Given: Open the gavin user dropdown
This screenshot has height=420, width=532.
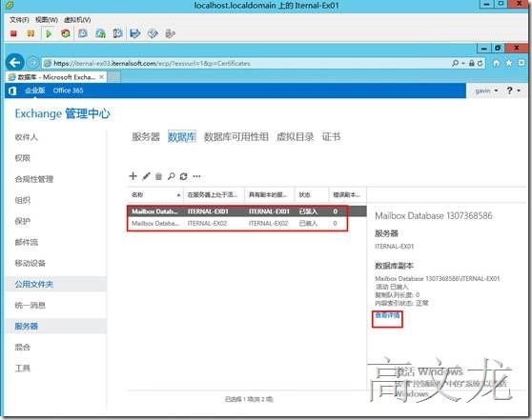Looking at the screenshot, I should [486, 90].
